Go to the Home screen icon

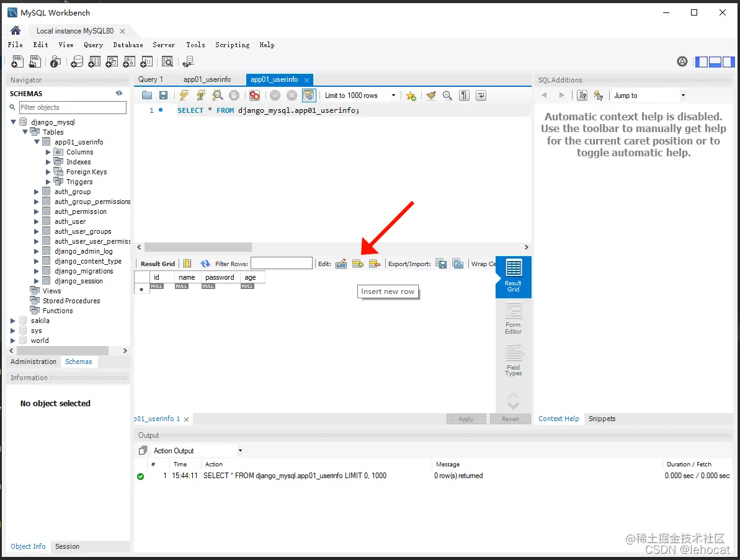click(x=16, y=30)
